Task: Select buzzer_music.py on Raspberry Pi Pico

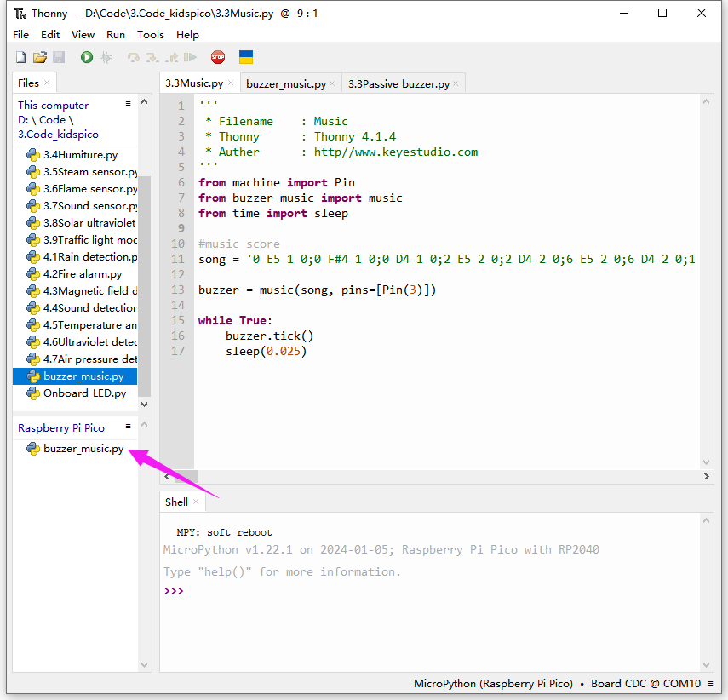Action: tap(75, 449)
